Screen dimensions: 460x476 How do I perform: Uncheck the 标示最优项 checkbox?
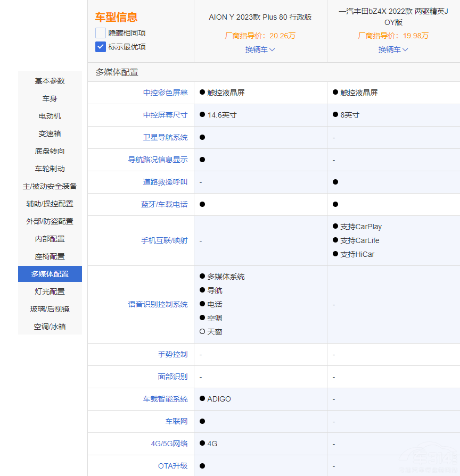point(101,47)
